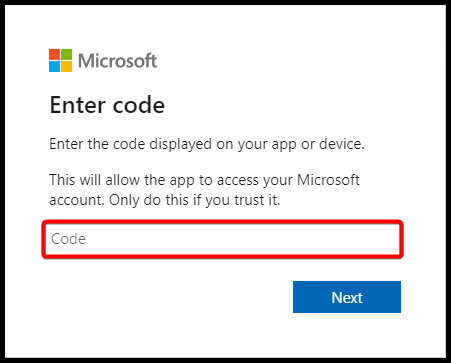Image resolution: width=451 pixels, height=363 pixels.
Task: Click 'Microsoft' in the access warning sentence
Action: point(328,180)
